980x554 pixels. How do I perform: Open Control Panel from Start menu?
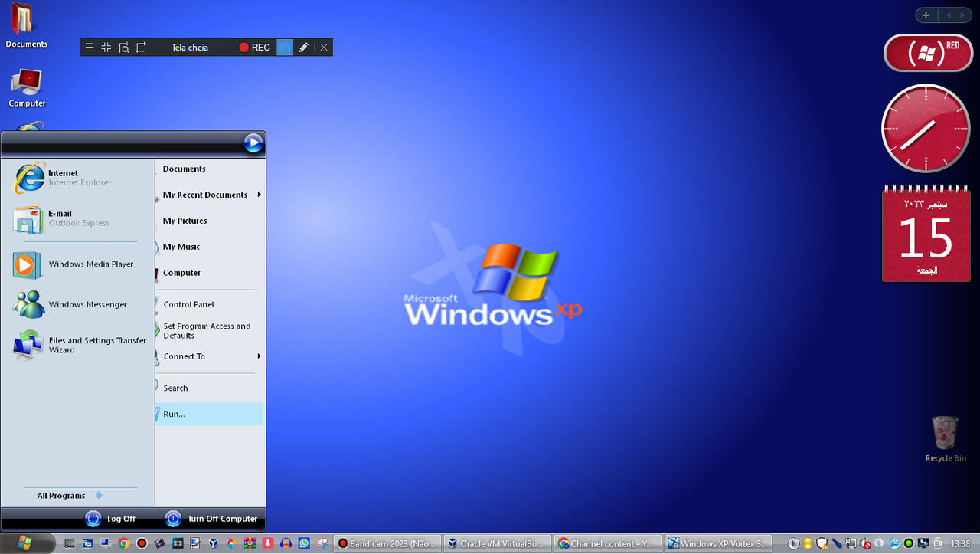[209, 304]
